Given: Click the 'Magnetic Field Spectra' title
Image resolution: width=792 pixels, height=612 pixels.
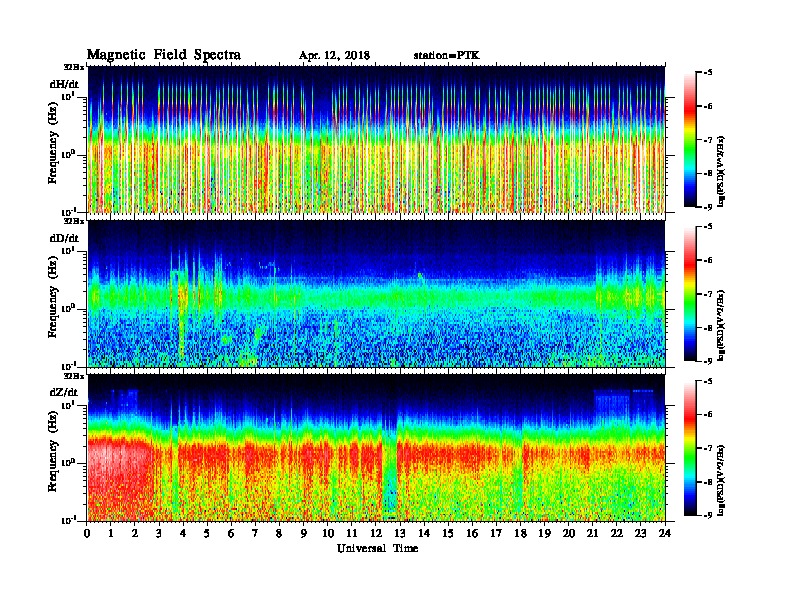Looking at the screenshot, I should tap(164, 55).
